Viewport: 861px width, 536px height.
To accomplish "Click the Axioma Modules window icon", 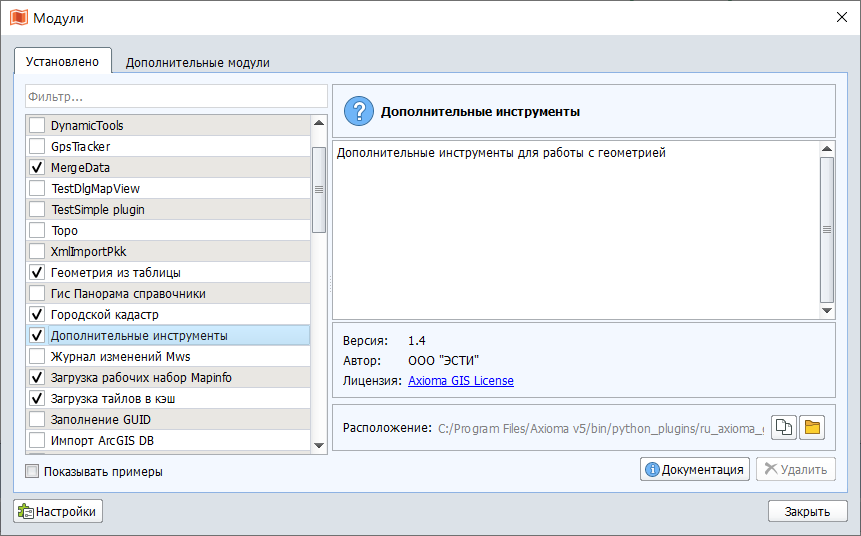I will (18, 18).
